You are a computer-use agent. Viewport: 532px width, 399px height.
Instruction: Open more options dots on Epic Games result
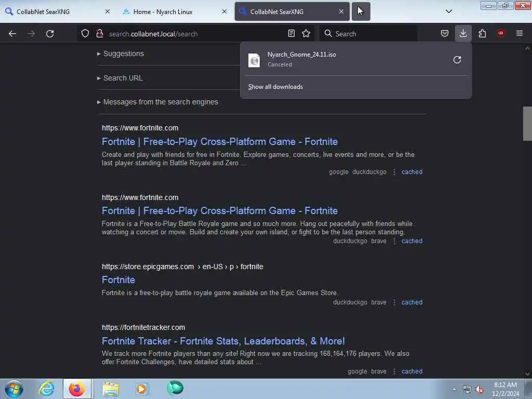click(x=394, y=302)
